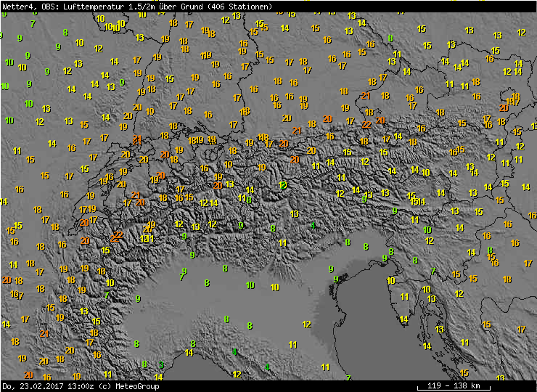The height and width of the screenshot is (392, 537).
Task: Click the date "Do, 23.02.2017"
Action: pyautogui.click(x=29, y=386)
